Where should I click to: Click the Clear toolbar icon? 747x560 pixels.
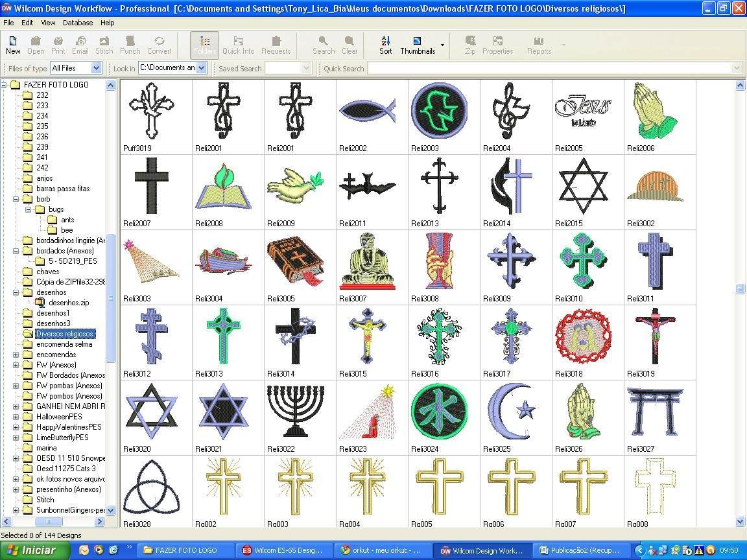pyautogui.click(x=350, y=45)
